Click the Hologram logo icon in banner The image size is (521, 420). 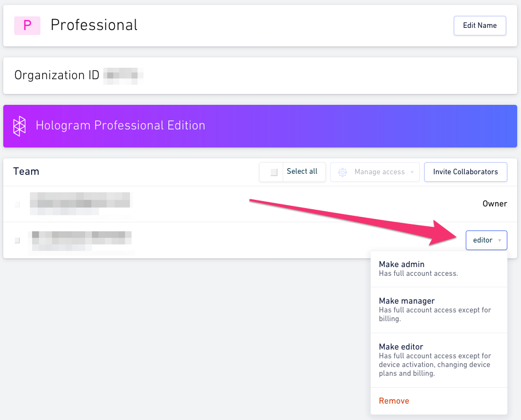[x=19, y=126]
